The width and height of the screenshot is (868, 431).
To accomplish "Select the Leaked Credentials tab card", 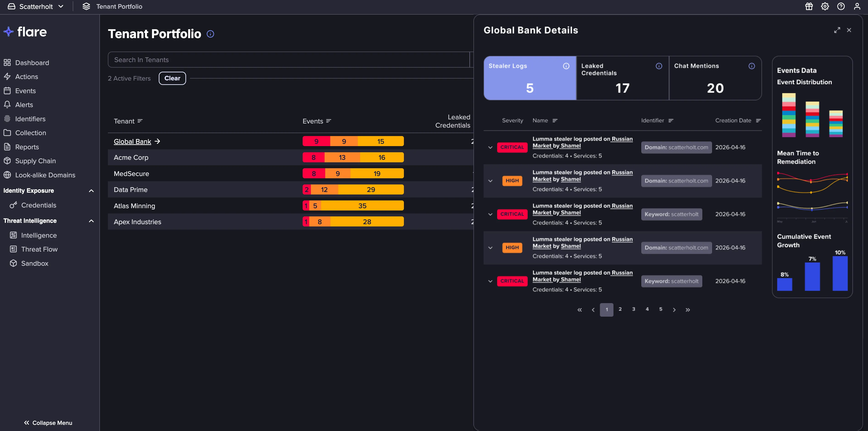I will coord(622,78).
